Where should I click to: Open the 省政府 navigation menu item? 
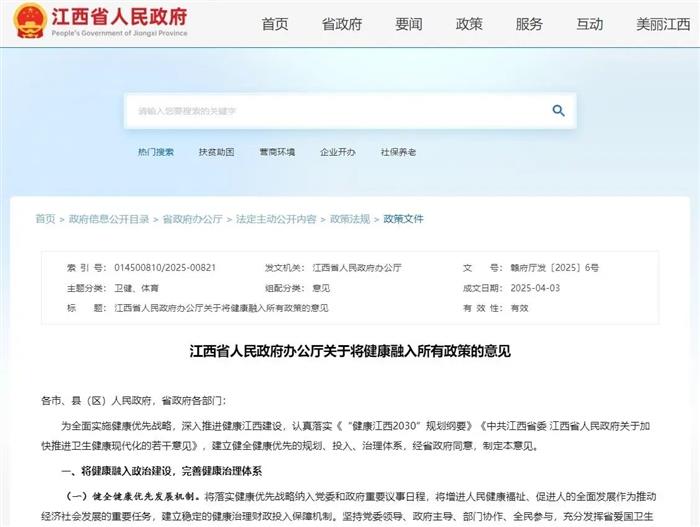(x=342, y=24)
